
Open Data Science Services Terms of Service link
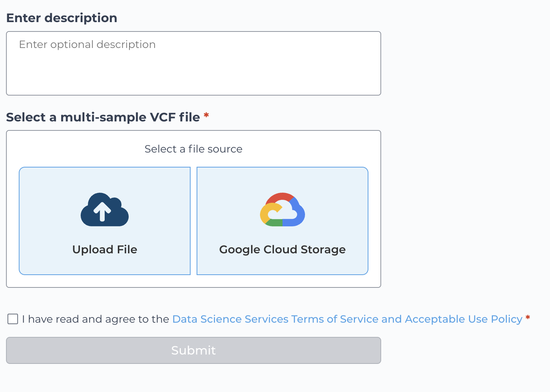tap(347, 319)
